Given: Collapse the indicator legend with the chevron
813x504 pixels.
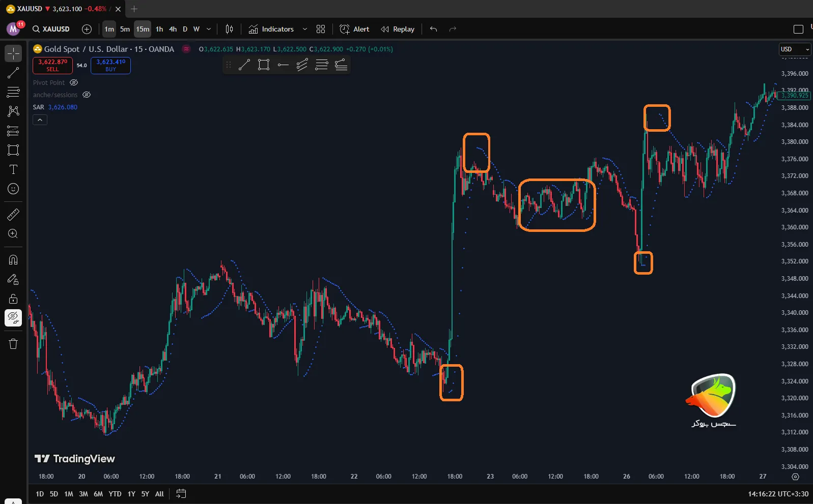Looking at the screenshot, I should pyautogui.click(x=40, y=120).
